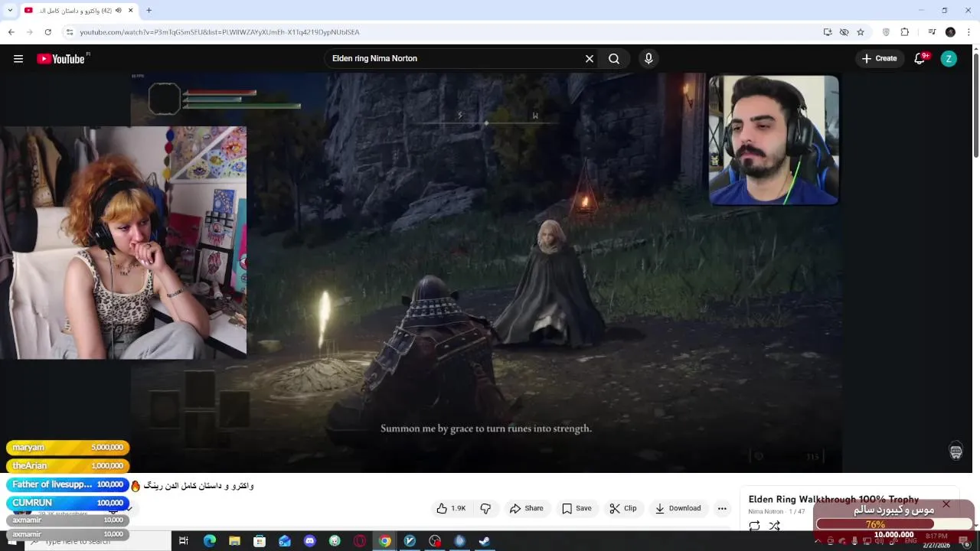
Task: Go to YouTube home via logo
Action: pos(60,59)
